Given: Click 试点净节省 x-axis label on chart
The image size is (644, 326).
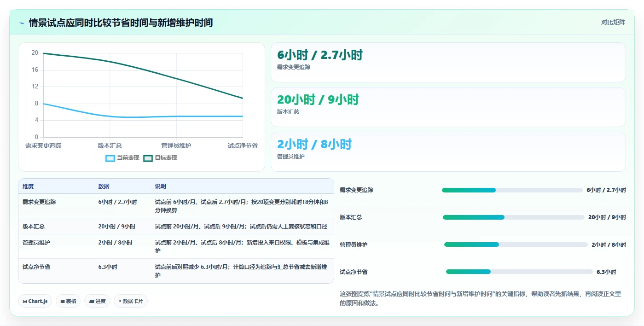Looking at the screenshot, I should [x=243, y=146].
